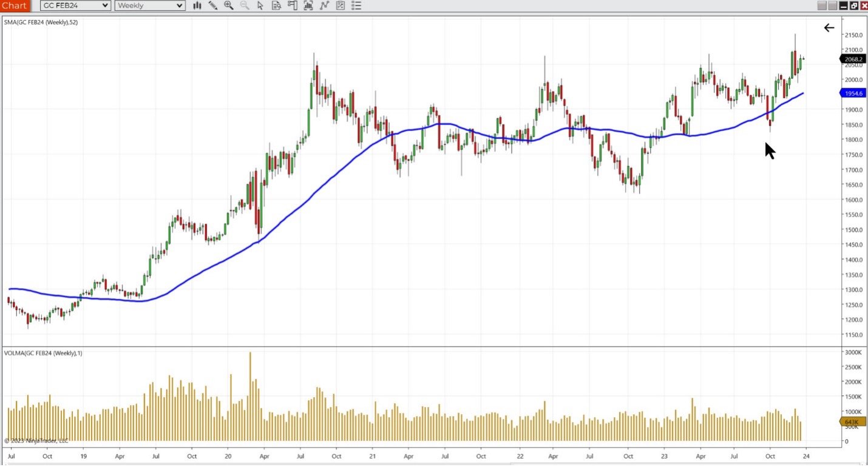The width and height of the screenshot is (868, 467).
Task: Click the zoom in magnifier icon
Action: (x=229, y=5)
